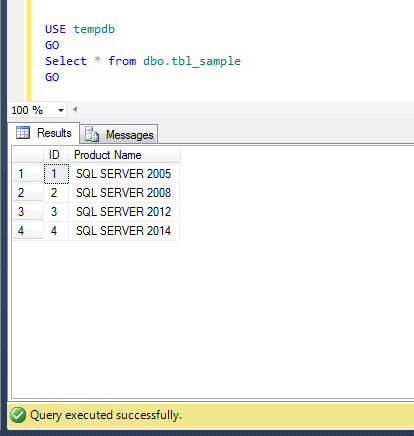This screenshot has width=414, height=436.
Task: Select row header number 3
Action: (x=28, y=211)
